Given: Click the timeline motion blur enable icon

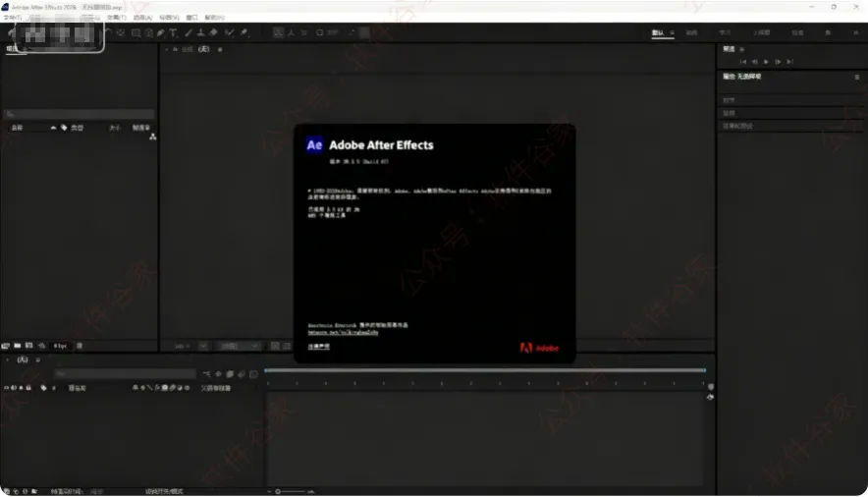Looking at the screenshot, I should pyautogui.click(x=242, y=374).
